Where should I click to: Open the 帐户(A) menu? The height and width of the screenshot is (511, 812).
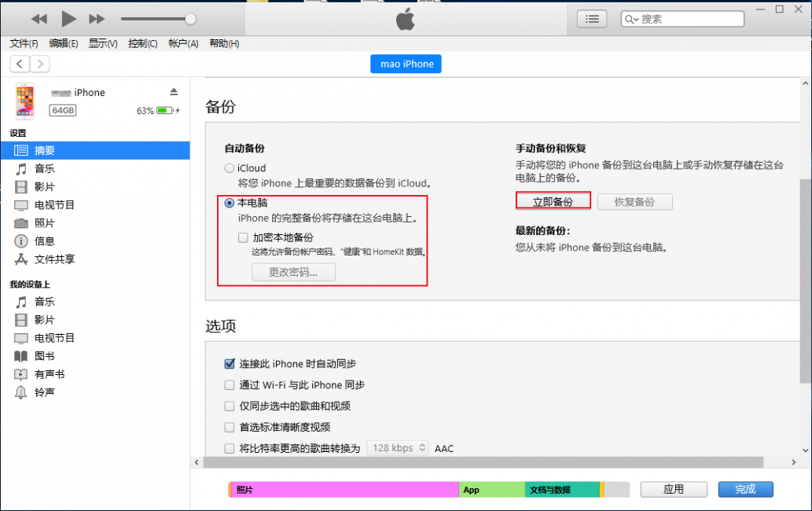click(183, 43)
